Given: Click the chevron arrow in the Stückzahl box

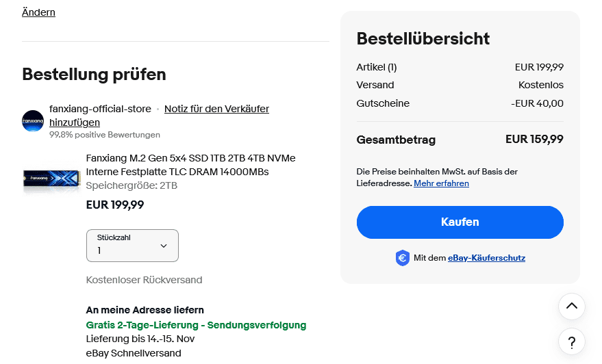Looking at the screenshot, I should tap(164, 246).
